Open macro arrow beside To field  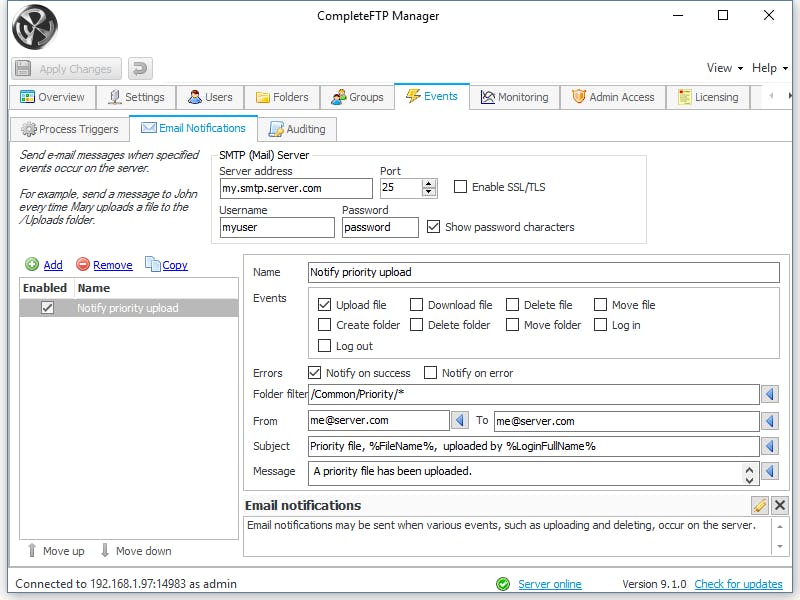(x=770, y=421)
